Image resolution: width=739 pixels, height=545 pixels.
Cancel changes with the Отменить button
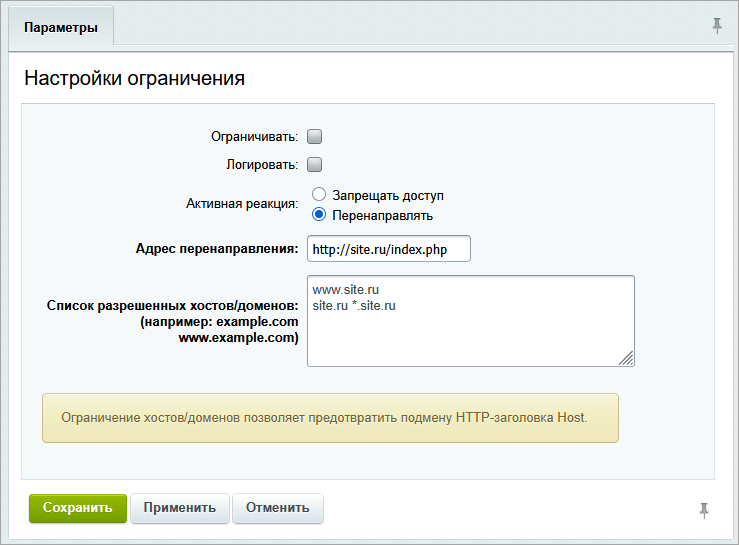[x=278, y=508]
